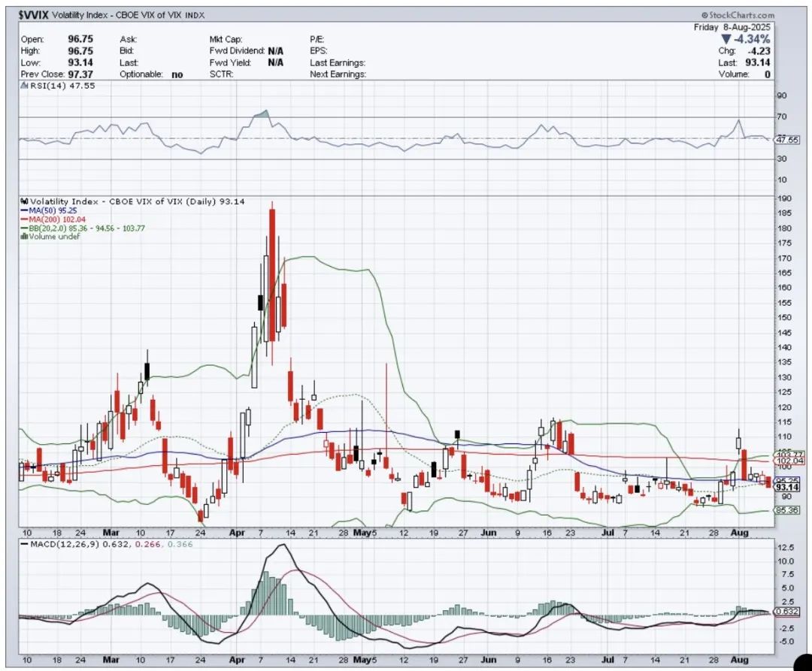Click the Apr label on the price chart date axis
This screenshot has width=812, height=671.
237,532
